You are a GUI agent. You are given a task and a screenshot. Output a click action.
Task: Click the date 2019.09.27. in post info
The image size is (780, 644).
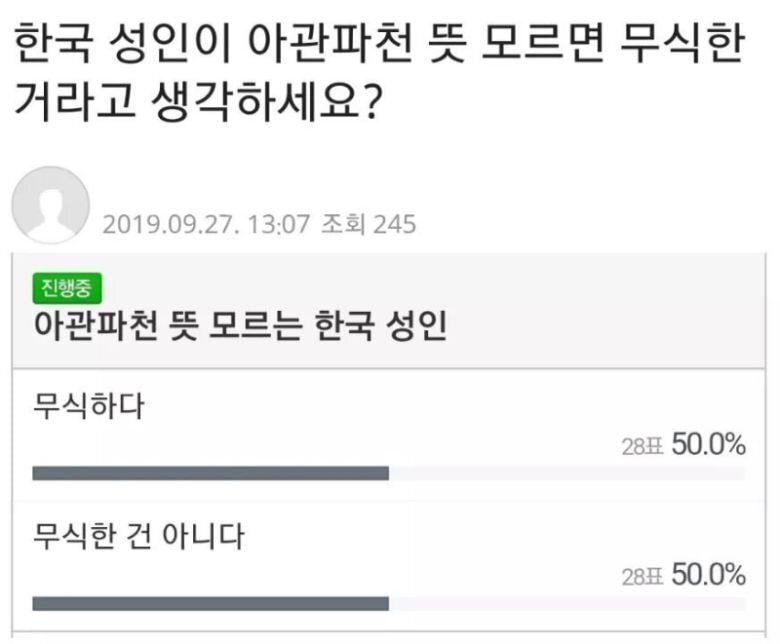pos(158,223)
